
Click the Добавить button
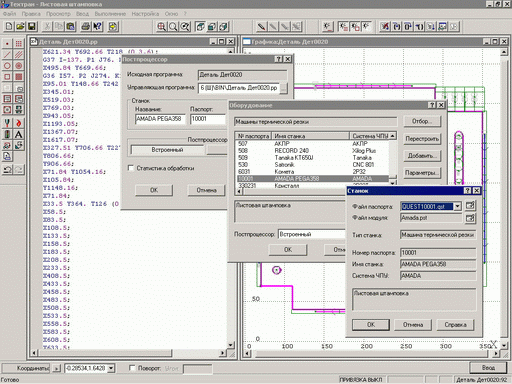[422, 156]
